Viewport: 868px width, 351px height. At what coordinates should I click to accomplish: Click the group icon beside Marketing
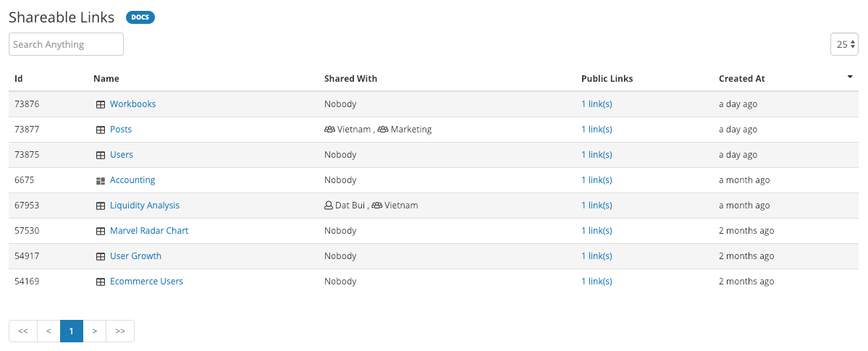pyautogui.click(x=383, y=130)
